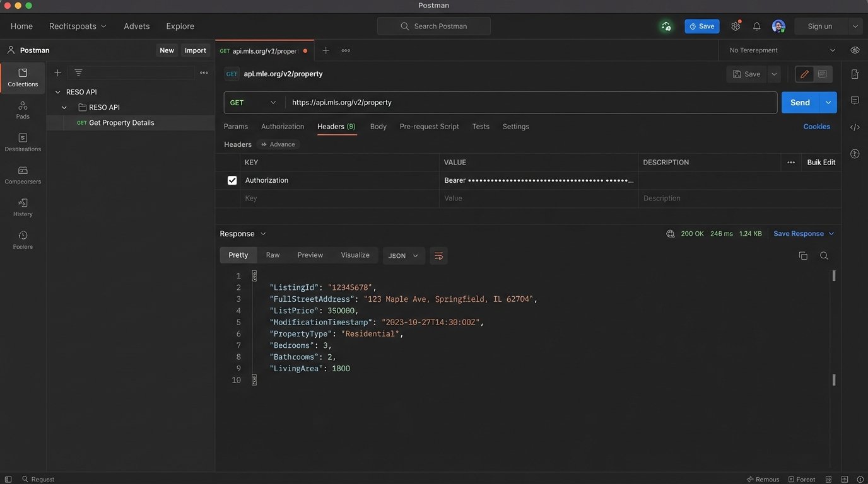The width and height of the screenshot is (868, 484).
Task: Click the Bulk Edit link for headers
Action: pyautogui.click(x=821, y=162)
